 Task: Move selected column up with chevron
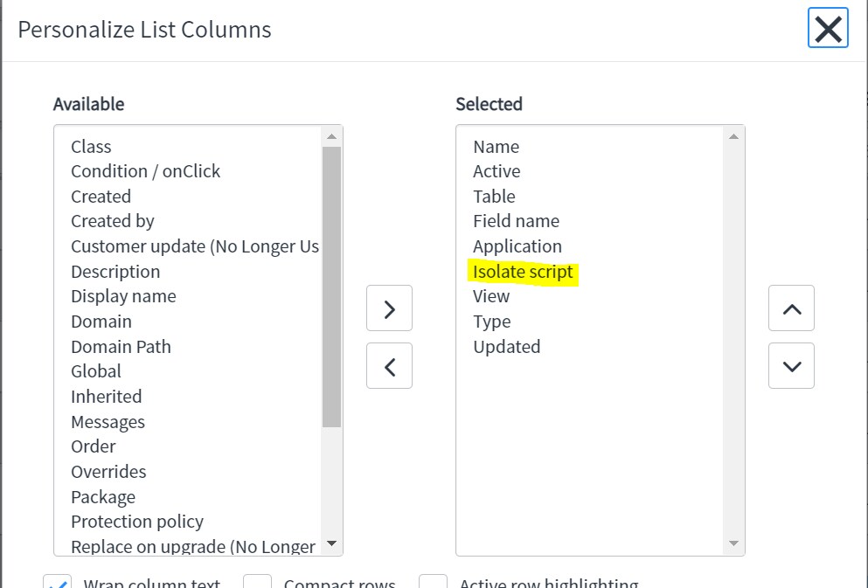coord(791,308)
